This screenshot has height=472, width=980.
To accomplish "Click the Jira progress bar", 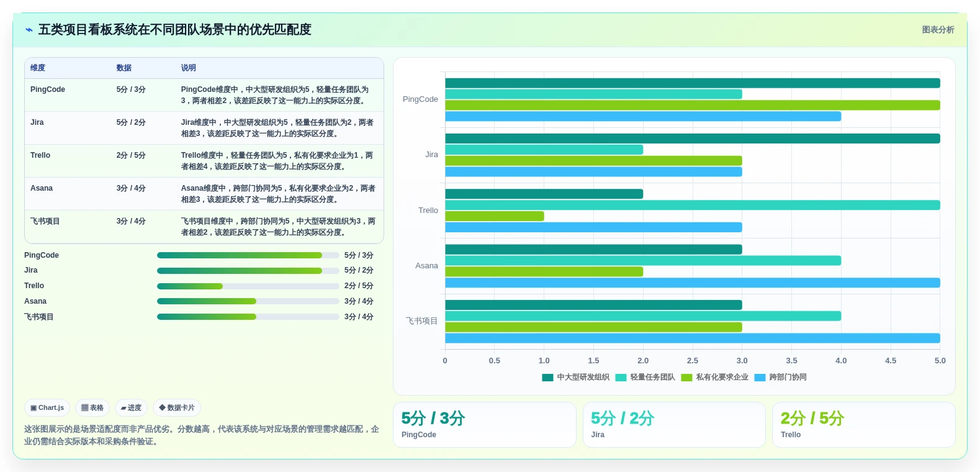I will point(248,271).
